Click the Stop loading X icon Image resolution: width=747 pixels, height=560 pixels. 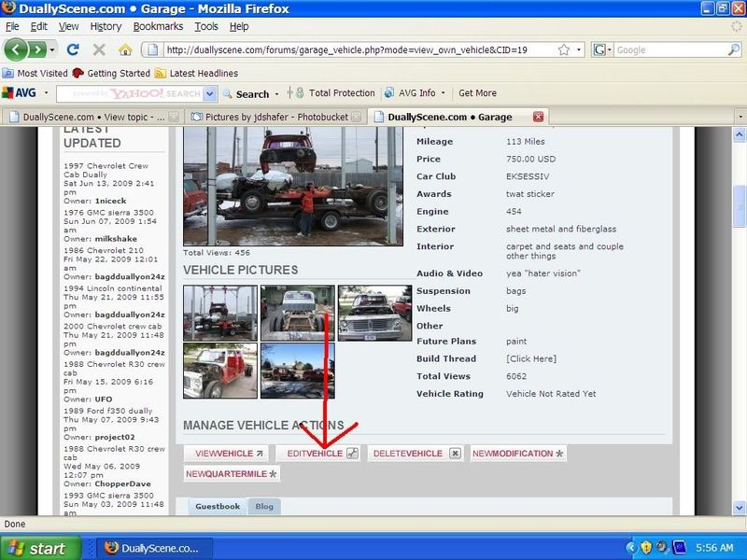point(99,49)
